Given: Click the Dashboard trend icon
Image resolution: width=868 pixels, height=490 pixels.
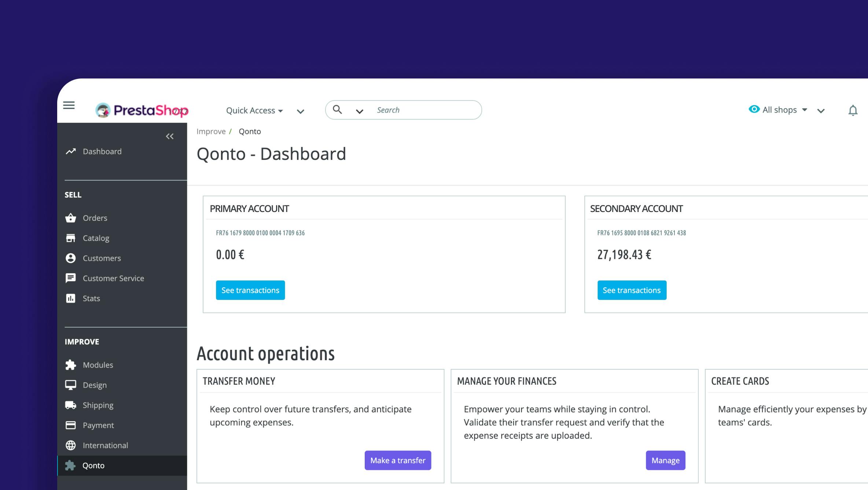Looking at the screenshot, I should pyautogui.click(x=71, y=151).
